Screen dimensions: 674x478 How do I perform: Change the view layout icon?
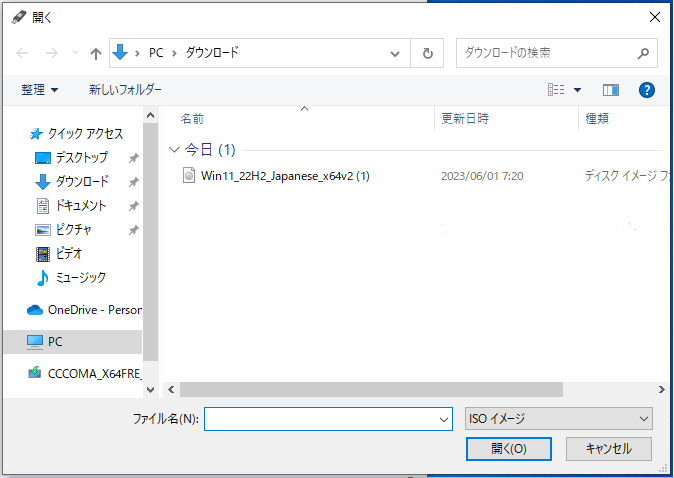point(556,89)
